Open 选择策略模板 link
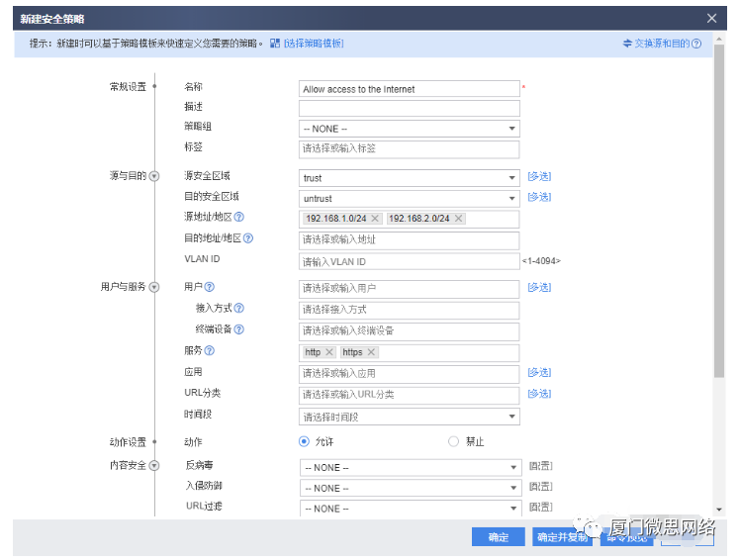The width and height of the screenshot is (739, 560). point(314,44)
